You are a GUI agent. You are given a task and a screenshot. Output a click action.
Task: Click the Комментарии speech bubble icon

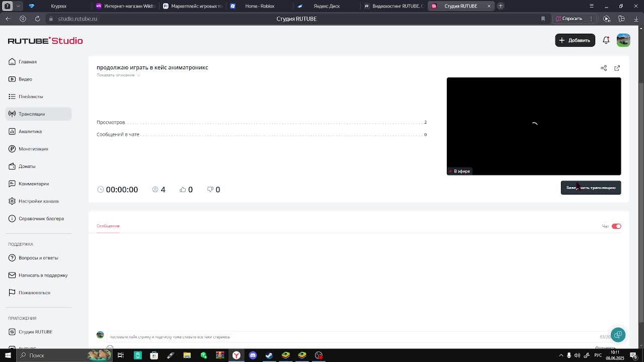pyautogui.click(x=12, y=184)
